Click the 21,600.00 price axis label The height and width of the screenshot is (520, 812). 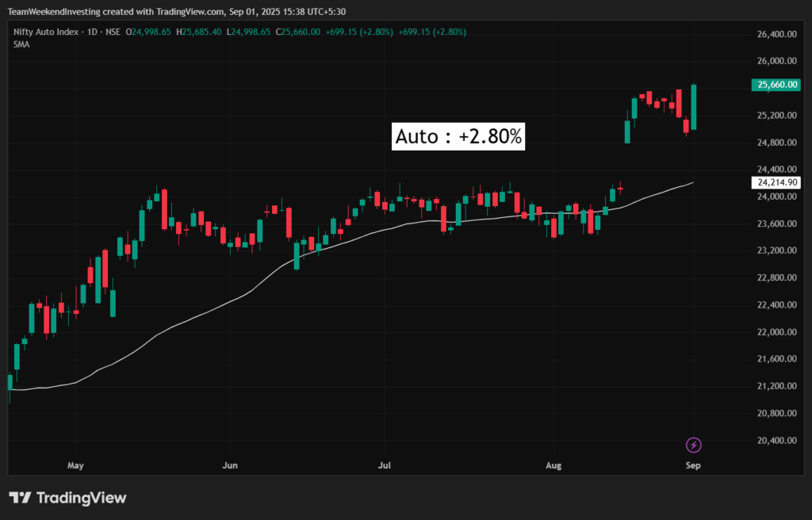click(777, 359)
